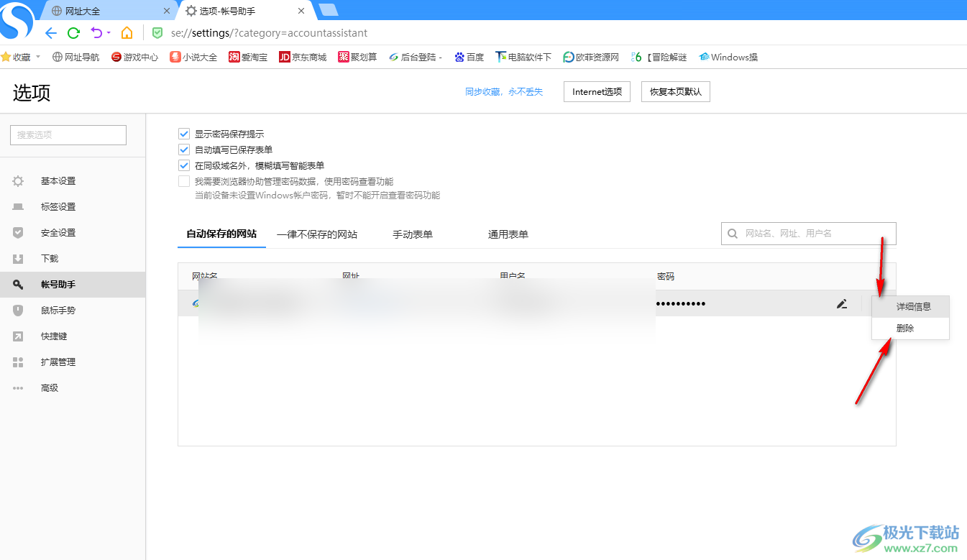Click the masked password dots
967x560 pixels.
click(681, 304)
